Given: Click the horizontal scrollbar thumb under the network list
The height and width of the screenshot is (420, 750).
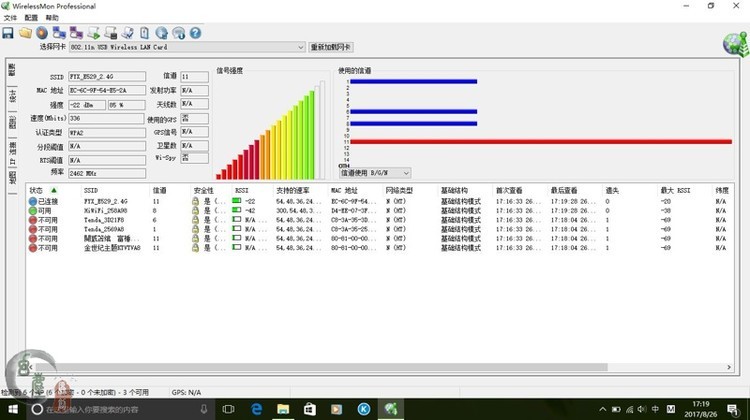Looking at the screenshot, I should tap(321, 367).
